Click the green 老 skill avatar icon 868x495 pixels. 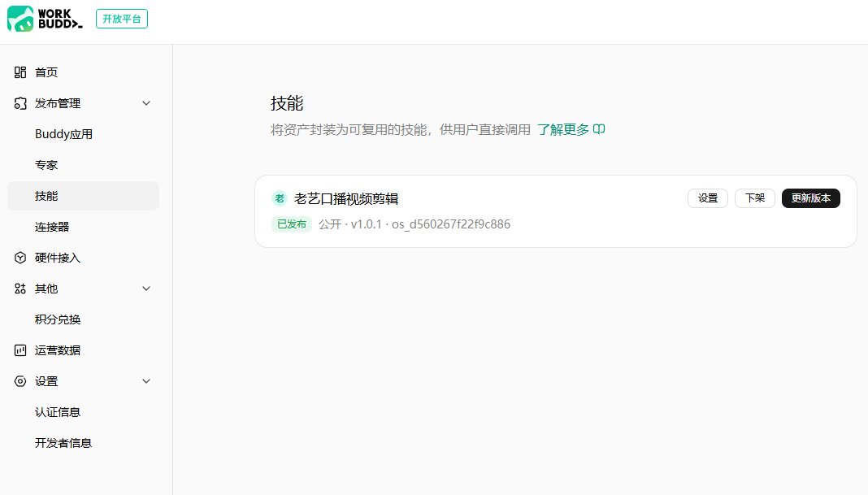(280, 198)
